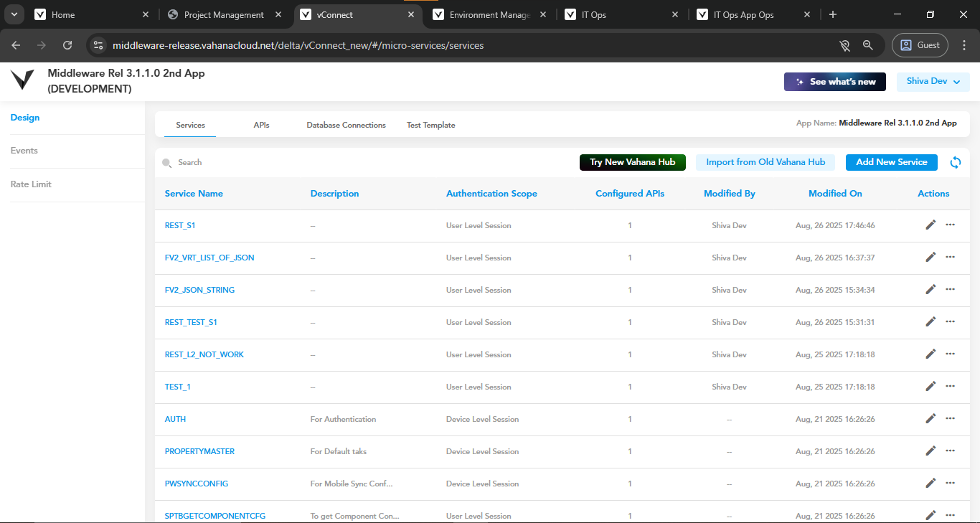Click pencil icon for PROPERTYMASTER

click(930, 451)
